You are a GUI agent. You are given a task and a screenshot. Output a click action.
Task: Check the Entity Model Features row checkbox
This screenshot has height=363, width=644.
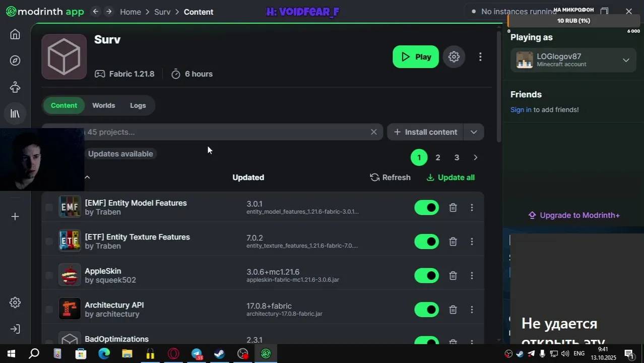49,208
